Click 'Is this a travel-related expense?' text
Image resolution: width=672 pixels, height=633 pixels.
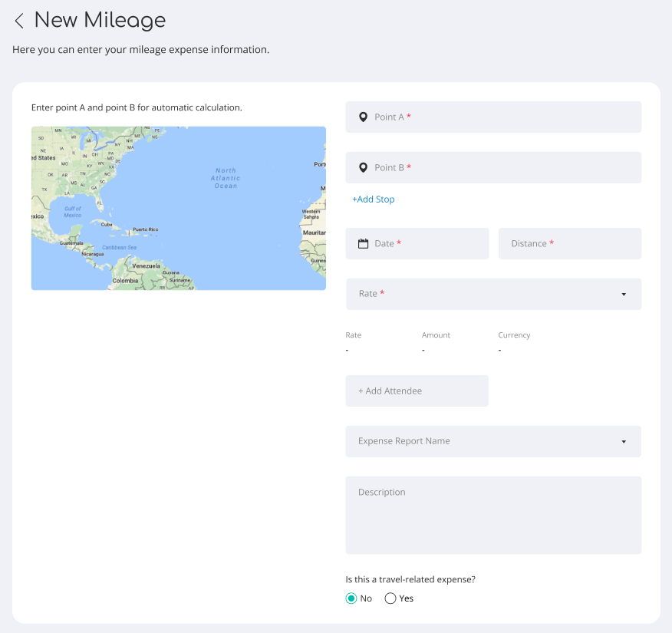point(410,579)
